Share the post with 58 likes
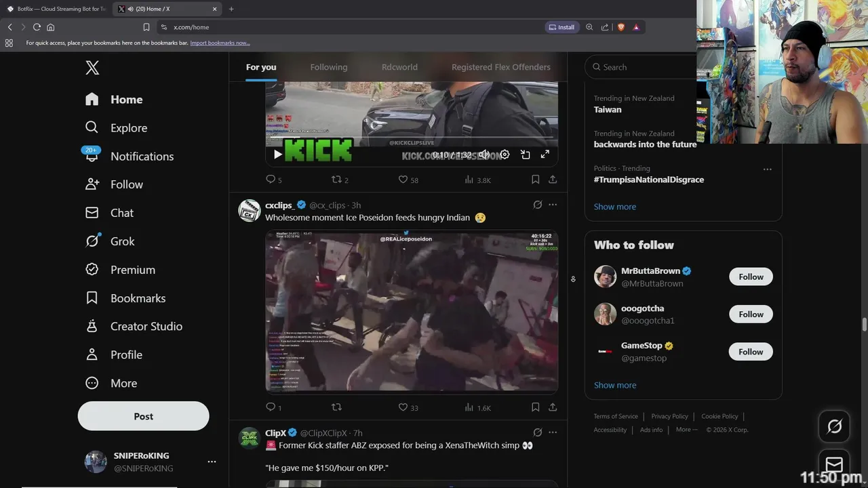This screenshot has width=868, height=488. (x=553, y=180)
